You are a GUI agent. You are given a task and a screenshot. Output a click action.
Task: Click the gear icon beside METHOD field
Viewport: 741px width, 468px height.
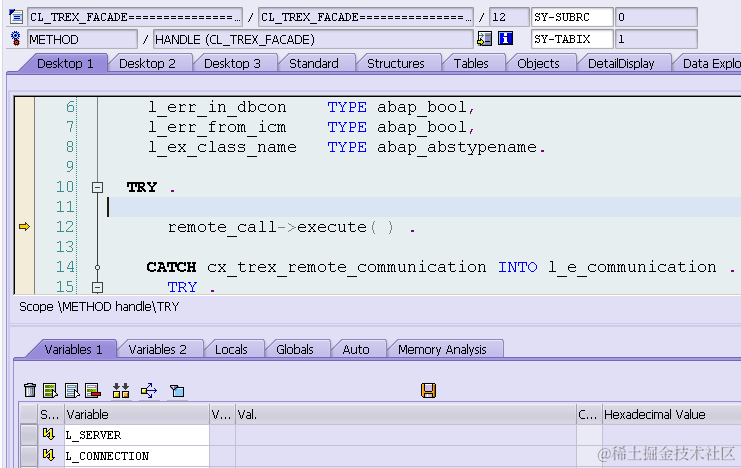[x=16, y=39]
